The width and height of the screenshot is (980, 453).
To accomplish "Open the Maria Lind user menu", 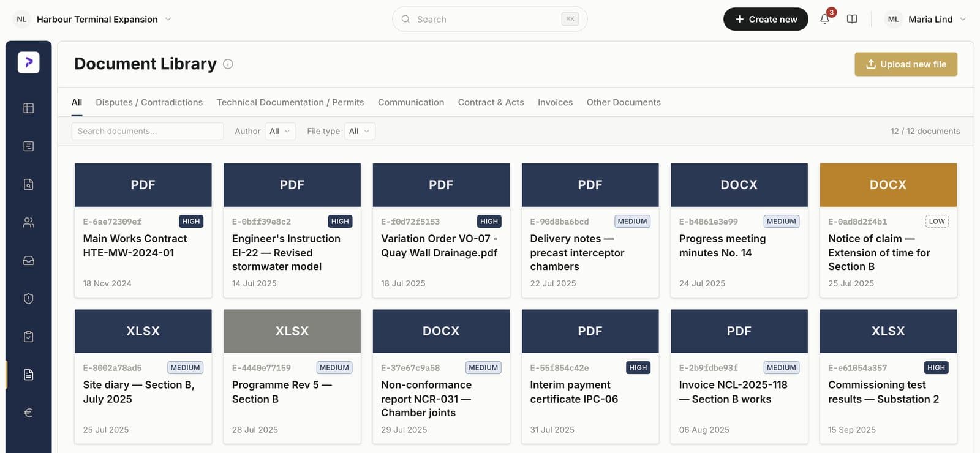I will 926,19.
